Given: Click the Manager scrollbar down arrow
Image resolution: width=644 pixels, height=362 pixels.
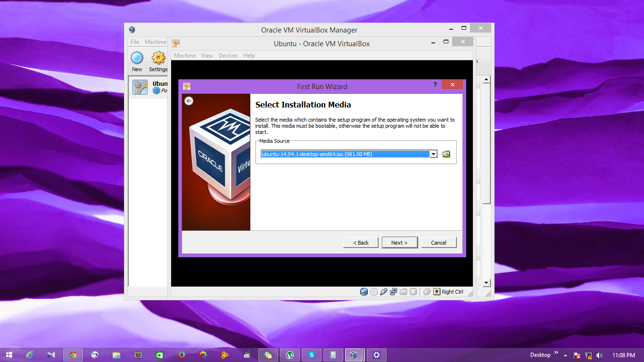Looking at the screenshot, I should pyautogui.click(x=487, y=283).
